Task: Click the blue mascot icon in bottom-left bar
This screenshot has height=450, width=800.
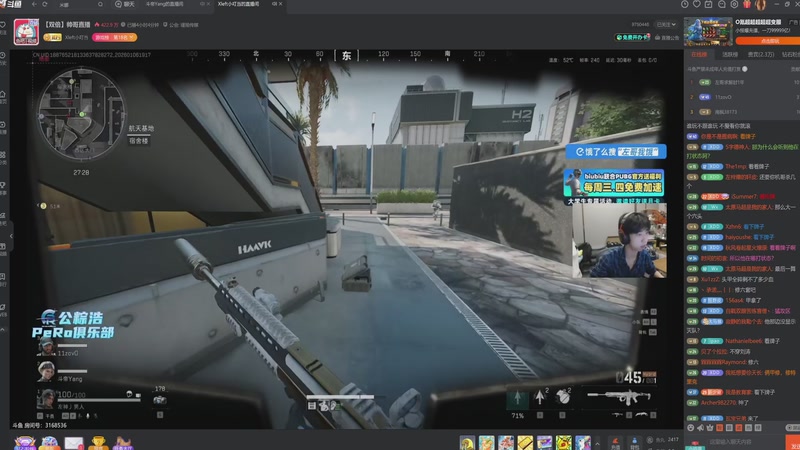Action: tap(49, 443)
